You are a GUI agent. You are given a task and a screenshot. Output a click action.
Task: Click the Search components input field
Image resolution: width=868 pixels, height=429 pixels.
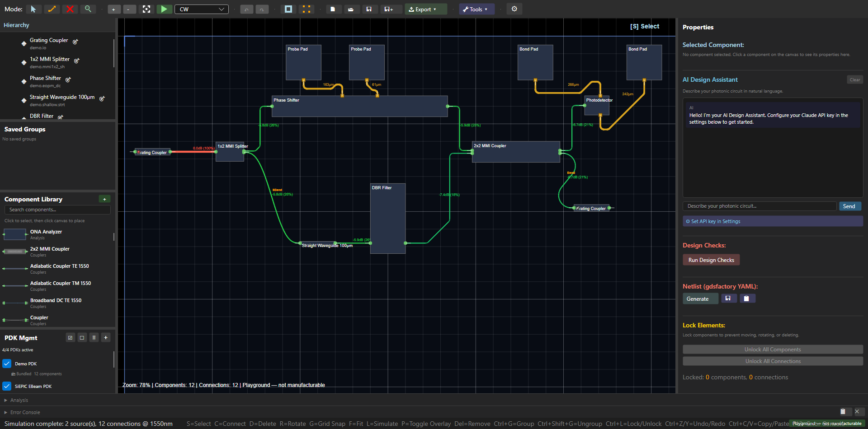click(57, 210)
